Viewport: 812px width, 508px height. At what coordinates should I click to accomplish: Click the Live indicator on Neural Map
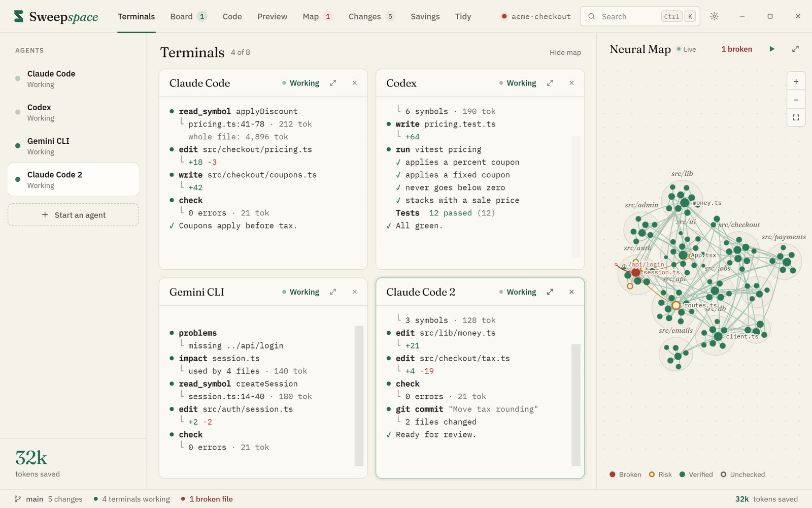[686, 49]
